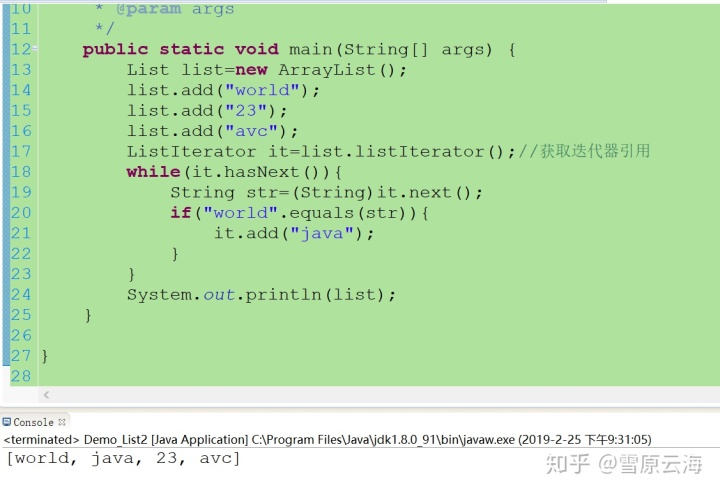Click line number 24 in the gutter
The width and height of the screenshot is (720, 493).
21,294
